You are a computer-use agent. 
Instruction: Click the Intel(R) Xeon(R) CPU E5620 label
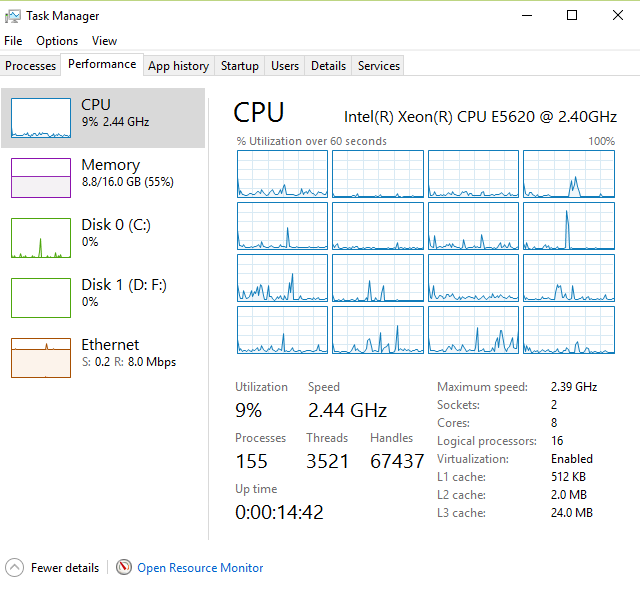click(480, 117)
